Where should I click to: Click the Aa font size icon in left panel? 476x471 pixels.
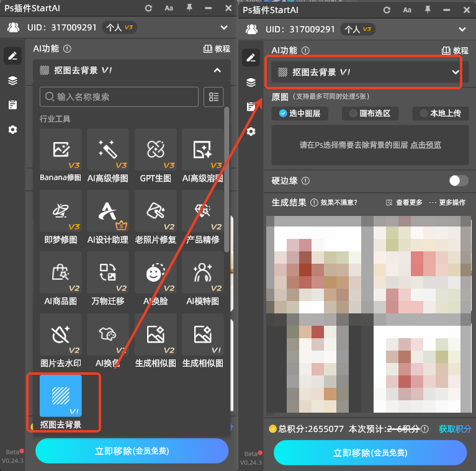169,8
